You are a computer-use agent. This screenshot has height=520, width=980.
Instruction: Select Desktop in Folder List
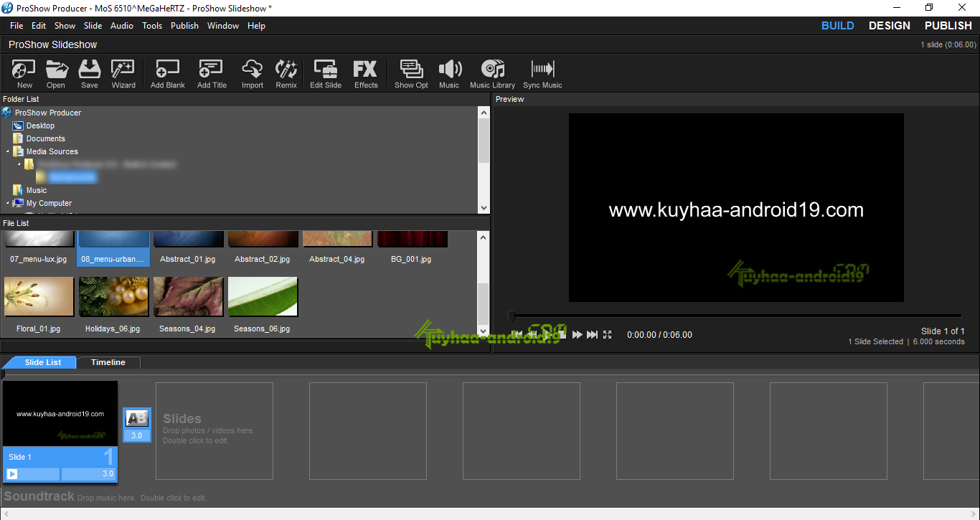(x=40, y=126)
